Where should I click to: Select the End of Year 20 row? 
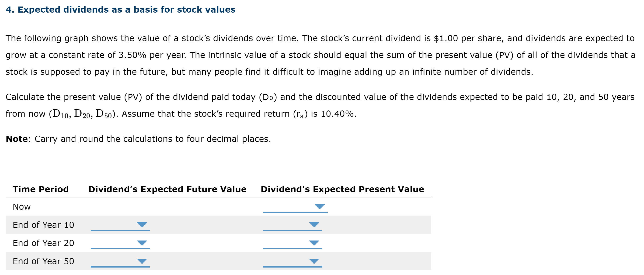pos(43,243)
